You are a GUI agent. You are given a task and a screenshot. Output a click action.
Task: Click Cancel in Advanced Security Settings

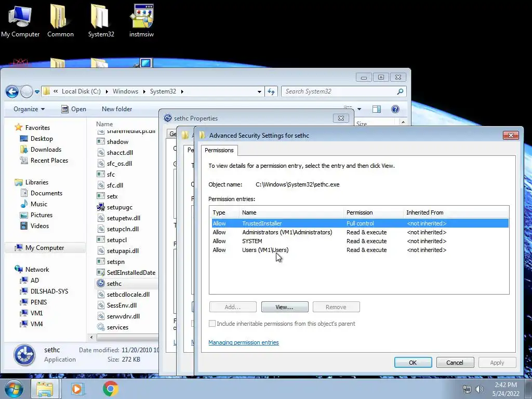(x=455, y=363)
